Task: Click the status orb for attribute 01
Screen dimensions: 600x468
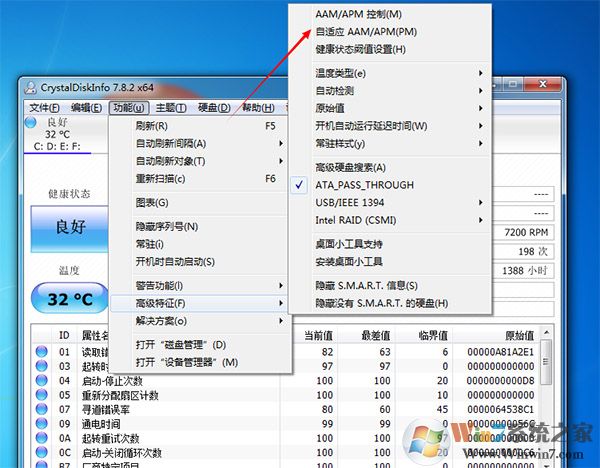Action: tap(41, 351)
